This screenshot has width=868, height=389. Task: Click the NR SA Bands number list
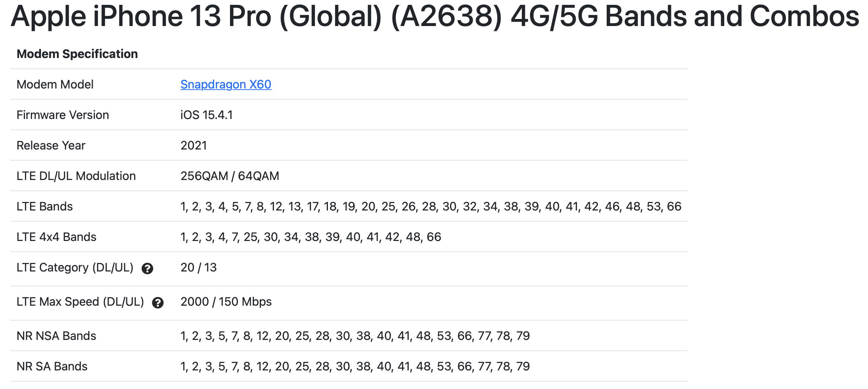click(x=355, y=366)
